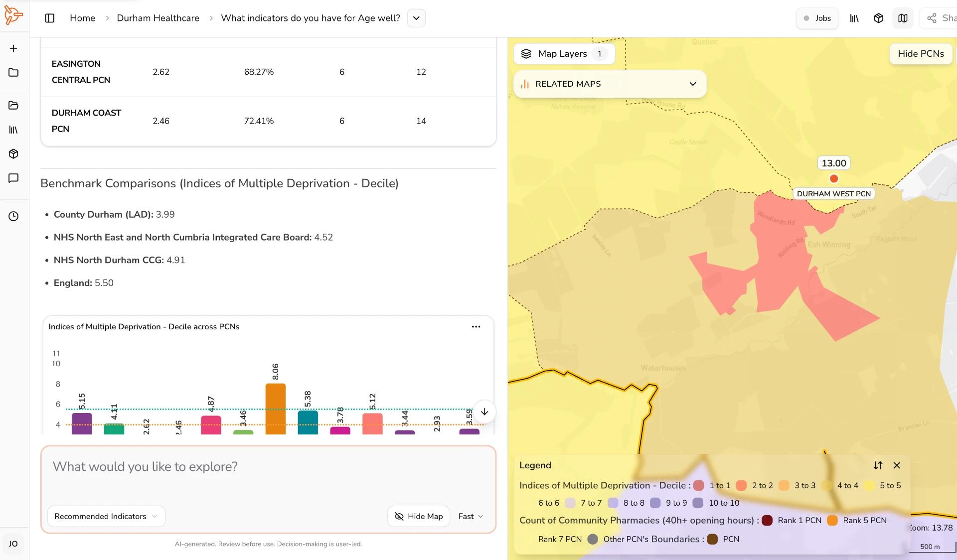This screenshot has height=560, width=957.
Task: Open the history clock icon
Action: (x=13, y=216)
